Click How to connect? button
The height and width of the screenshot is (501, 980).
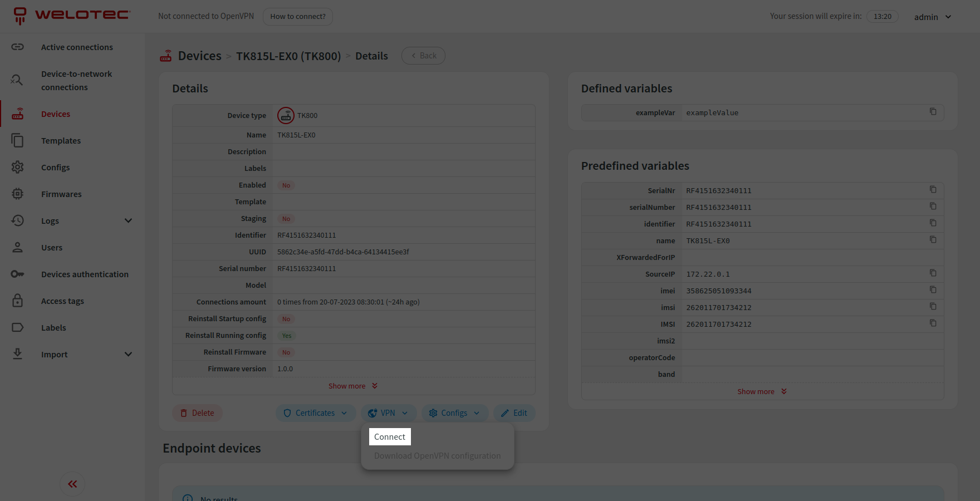tap(298, 17)
